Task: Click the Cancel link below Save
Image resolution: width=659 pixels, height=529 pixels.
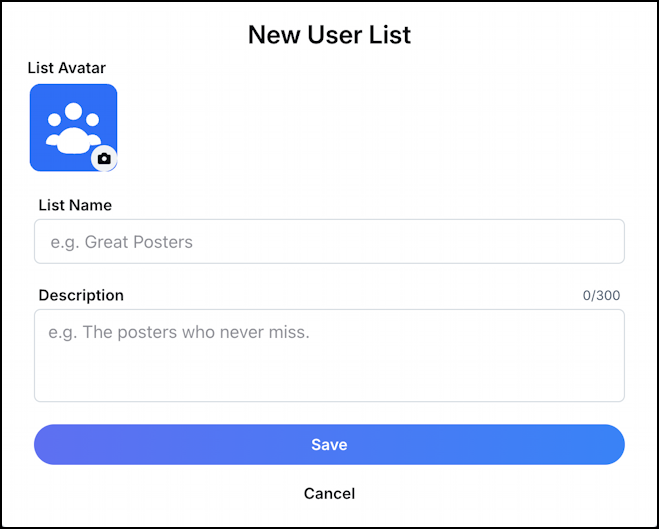Action: coord(329,493)
